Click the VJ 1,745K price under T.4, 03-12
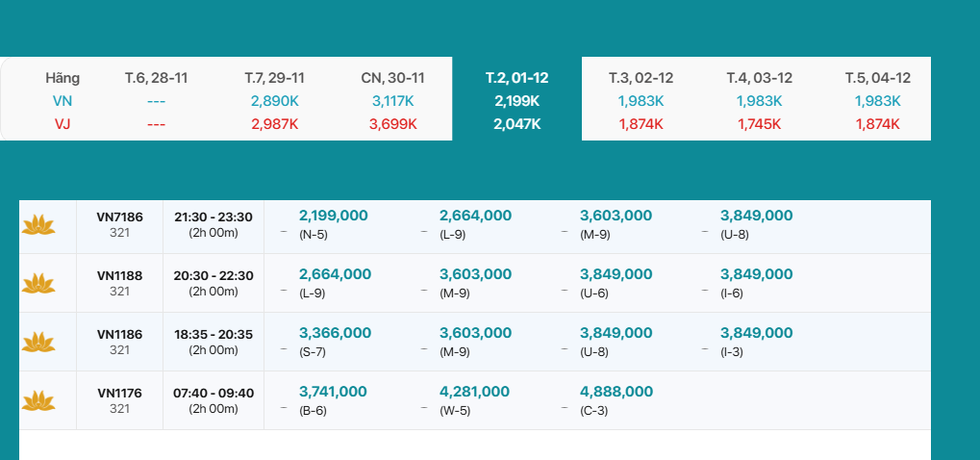The width and height of the screenshot is (980, 460). coord(759,124)
